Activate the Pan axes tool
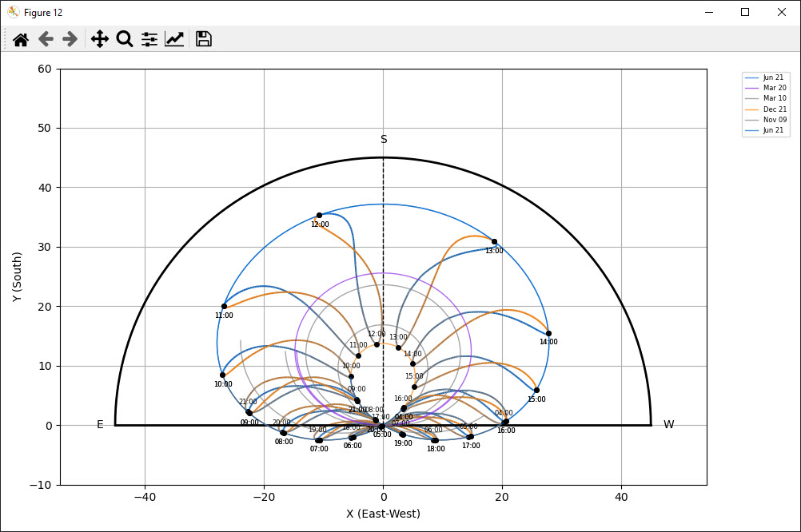The height and width of the screenshot is (532, 801). [x=100, y=39]
